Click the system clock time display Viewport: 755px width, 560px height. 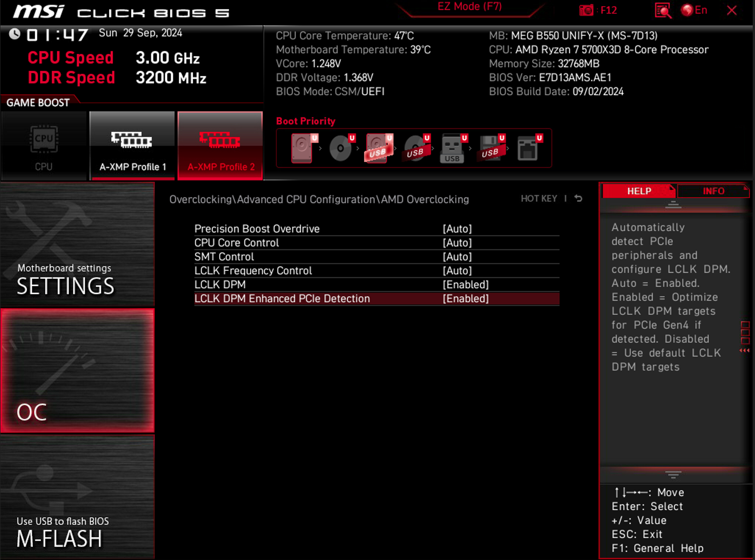pyautogui.click(x=57, y=35)
